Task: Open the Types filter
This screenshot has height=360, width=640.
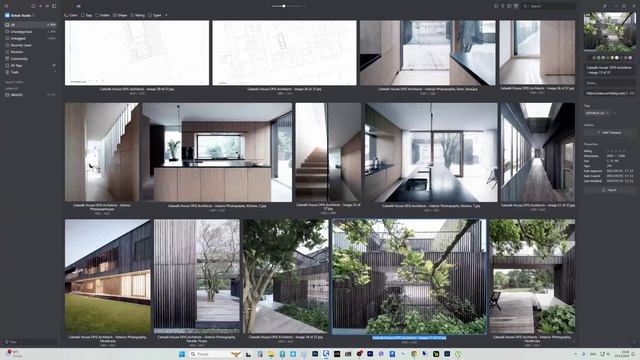Action: click(155, 15)
